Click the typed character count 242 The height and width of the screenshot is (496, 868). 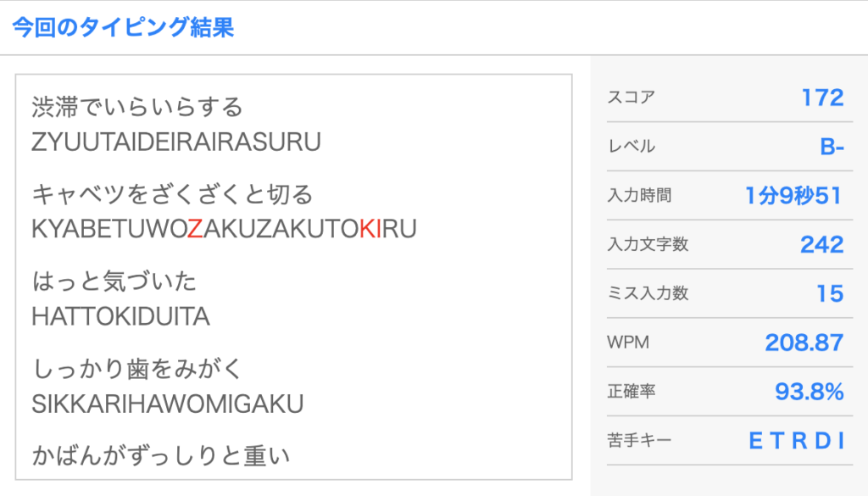[821, 245]
